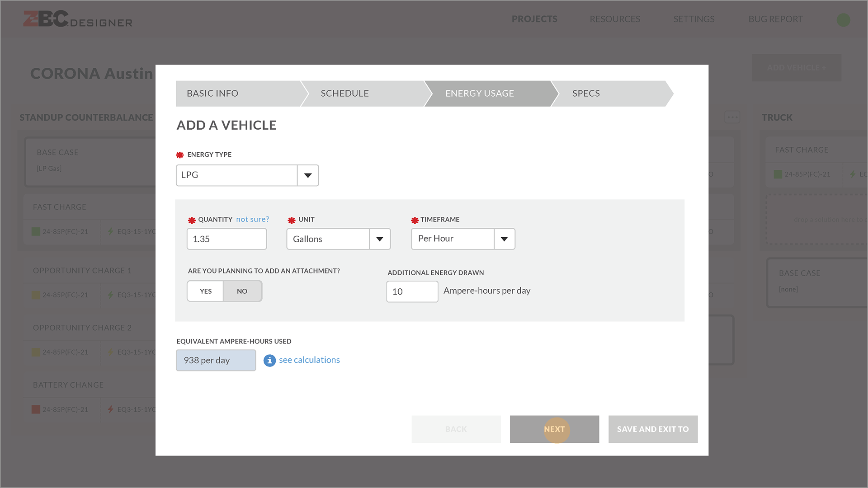Open the Unit dropdown arrow

(380, 239)
